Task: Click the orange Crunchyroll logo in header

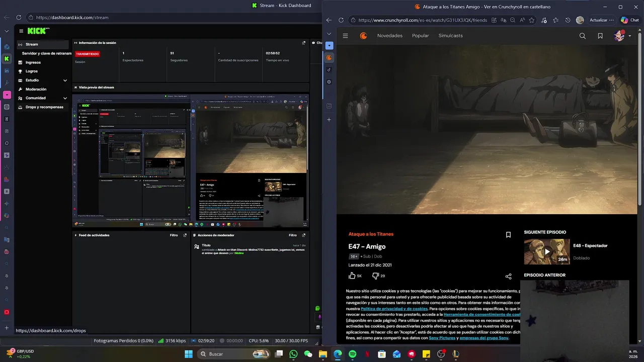Action: point(363,36)
